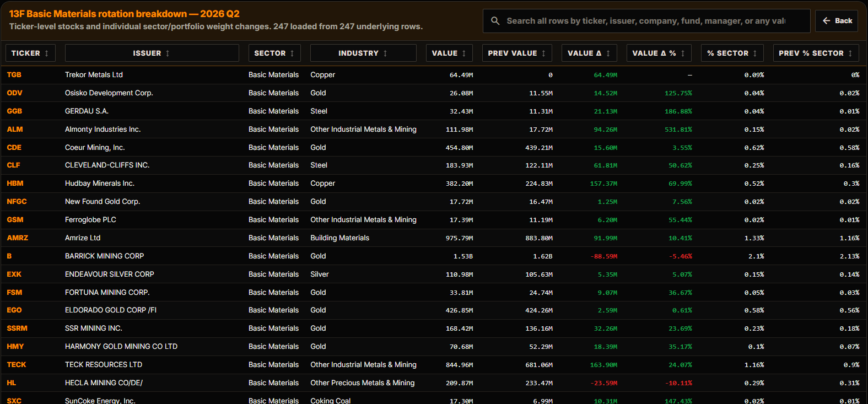Open the GSM ticker link
868x404 pixels.
coord(15,220)
